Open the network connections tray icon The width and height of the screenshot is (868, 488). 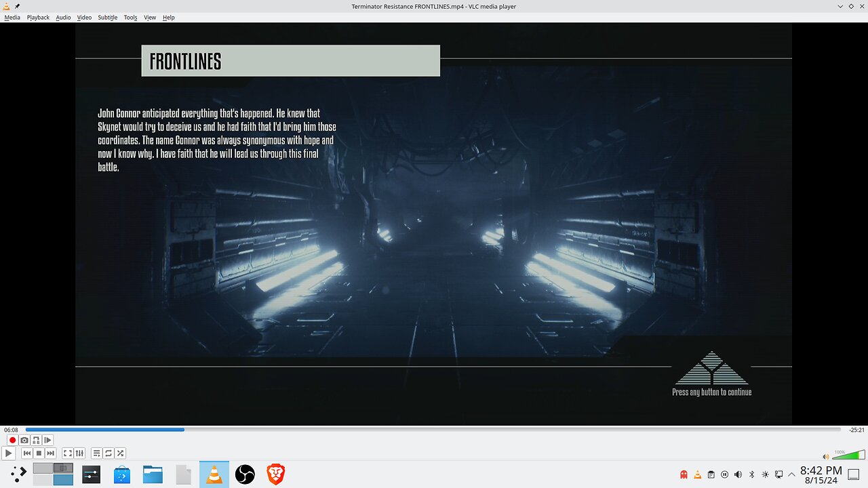click(778, 474)
